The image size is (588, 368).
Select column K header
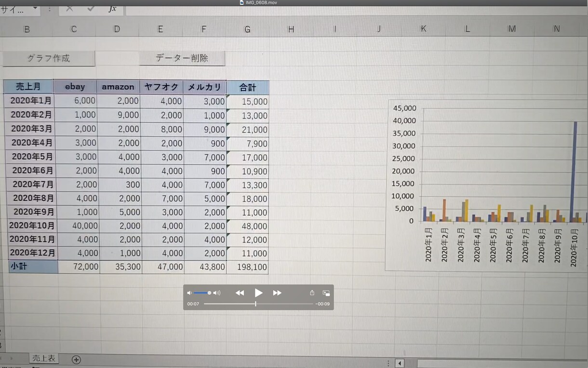(423, 29)
